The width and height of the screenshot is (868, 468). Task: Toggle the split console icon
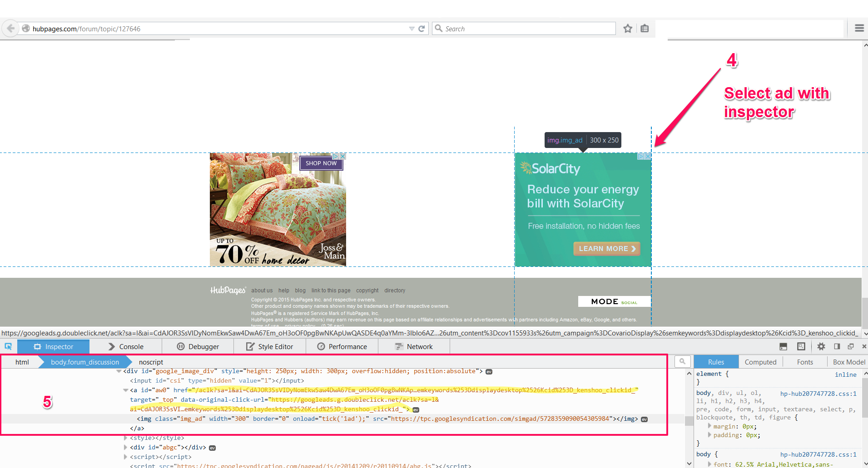tap(783, 346)
